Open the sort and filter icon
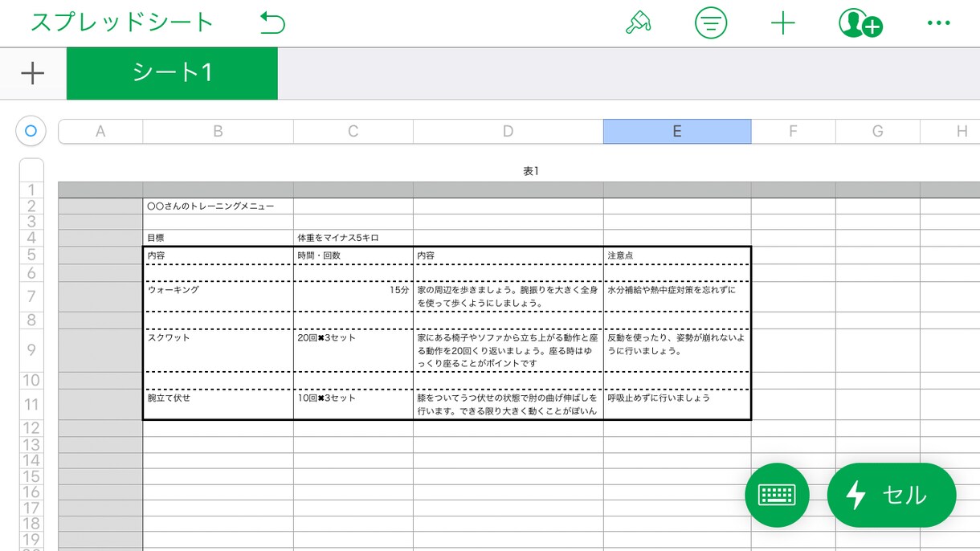The image size is (980, 551). tap(710, 23)
